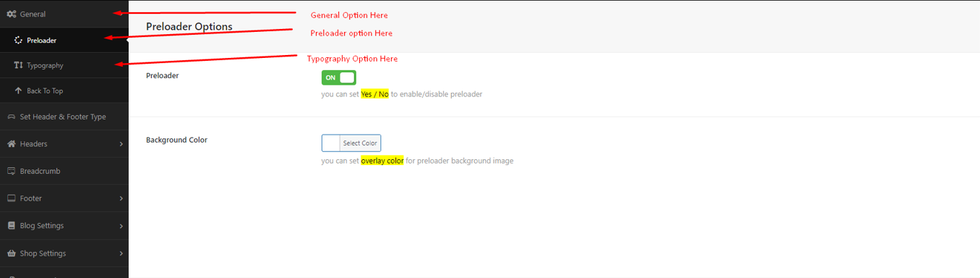Click the Back To Top arrow icon
980x278 pixels.
click(19, 91)
